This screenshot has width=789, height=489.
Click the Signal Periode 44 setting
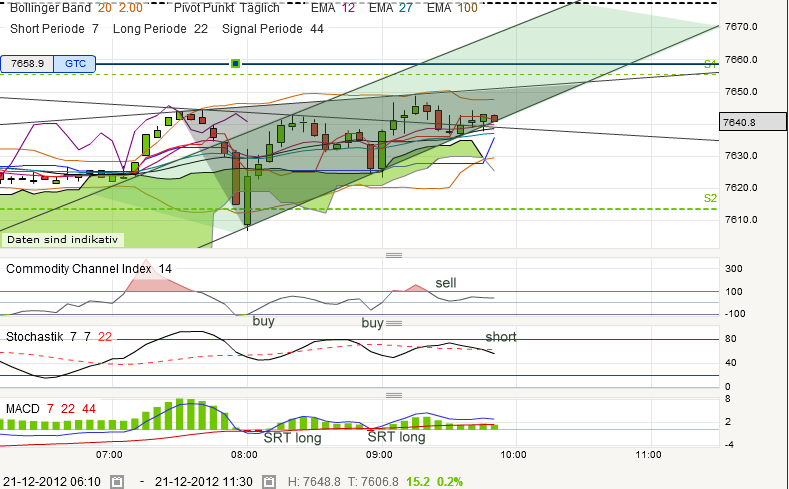[273, 29]
